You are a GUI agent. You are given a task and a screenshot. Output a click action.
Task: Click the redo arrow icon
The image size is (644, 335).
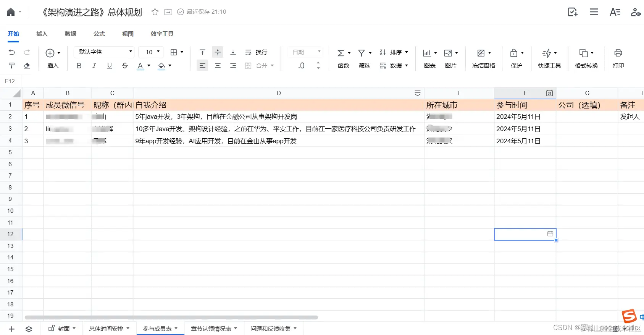[27, 52]
